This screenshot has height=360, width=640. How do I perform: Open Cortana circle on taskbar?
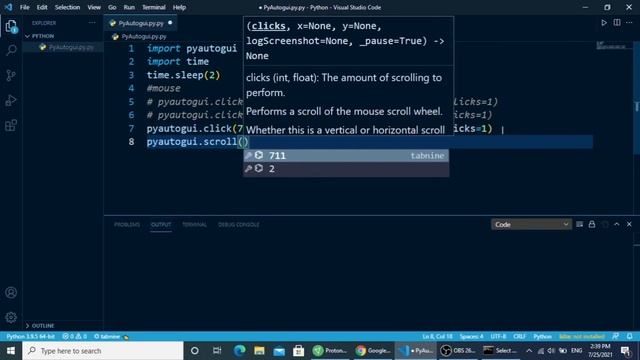(x=195, y=351)
